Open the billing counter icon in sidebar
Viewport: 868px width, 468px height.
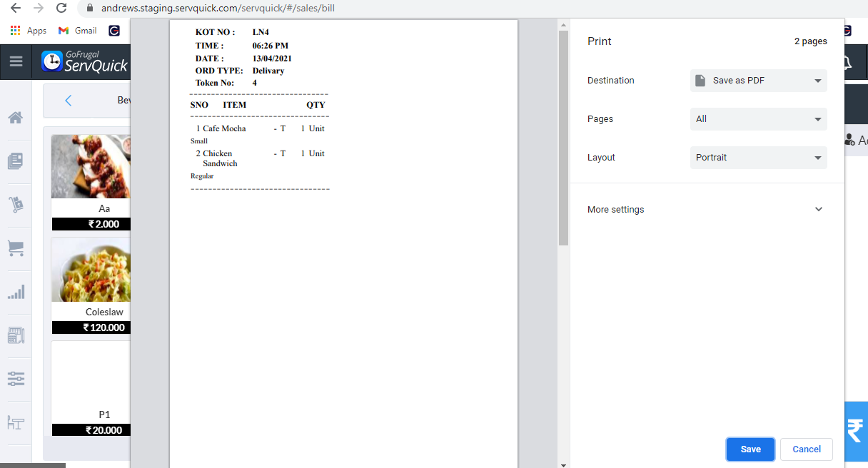(16, 335)
